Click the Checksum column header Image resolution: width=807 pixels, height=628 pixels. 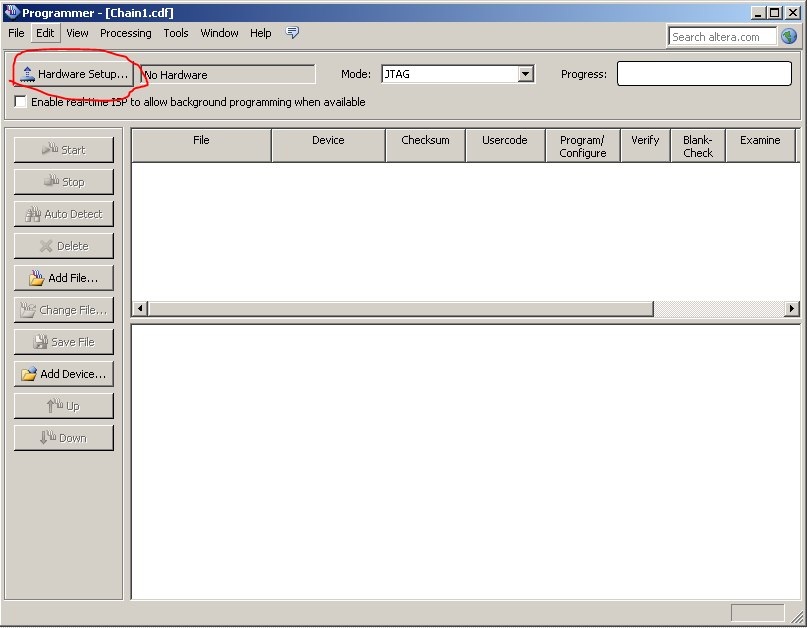[x=425, y=141]
